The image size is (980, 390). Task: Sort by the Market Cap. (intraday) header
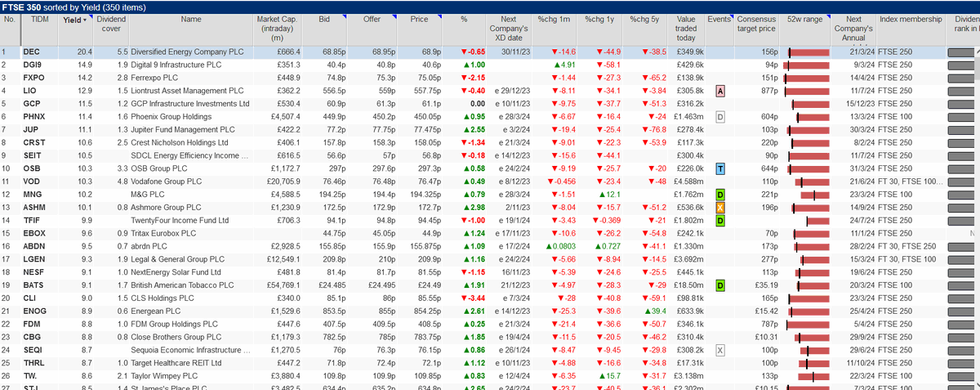click(x=278, y=28)
